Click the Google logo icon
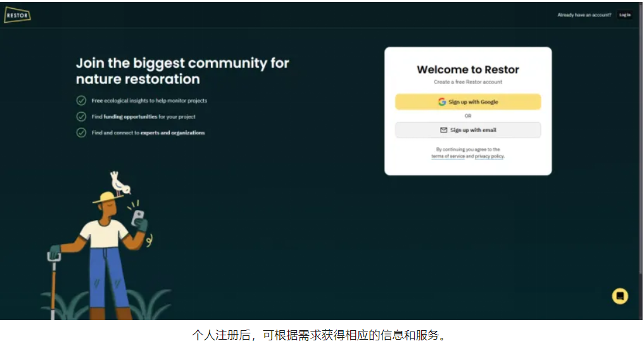Viewport: 644px width, 353px height. click(x=442, y=102)
